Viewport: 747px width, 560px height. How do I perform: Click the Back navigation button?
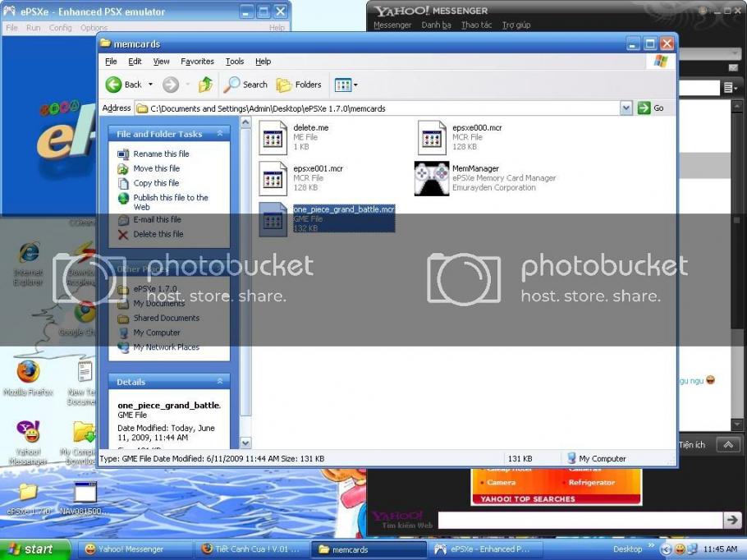(127, 85)
